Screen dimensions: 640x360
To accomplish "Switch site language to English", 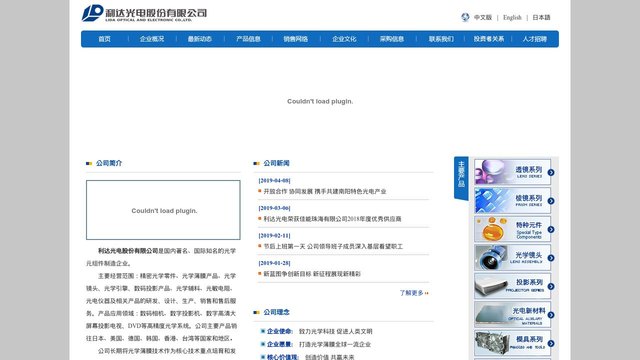I will [x=512, y=18].
